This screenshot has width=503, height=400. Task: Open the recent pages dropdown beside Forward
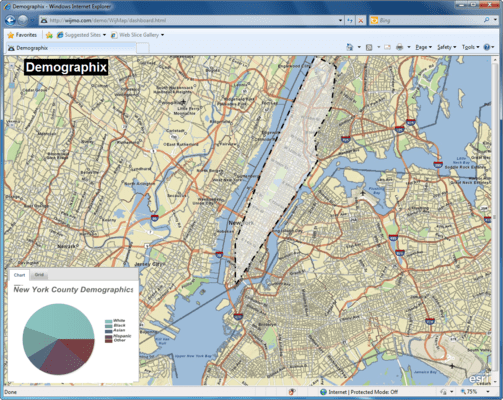tap(32, 21)
